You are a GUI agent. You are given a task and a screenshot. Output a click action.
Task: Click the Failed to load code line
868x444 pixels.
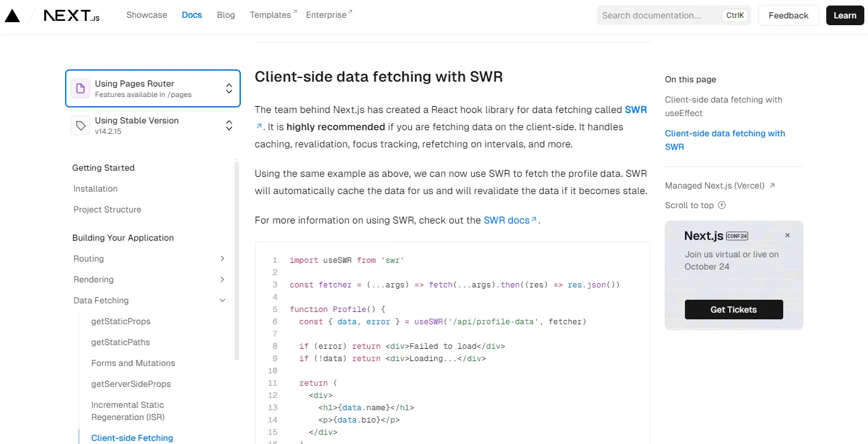click(402, 346)
